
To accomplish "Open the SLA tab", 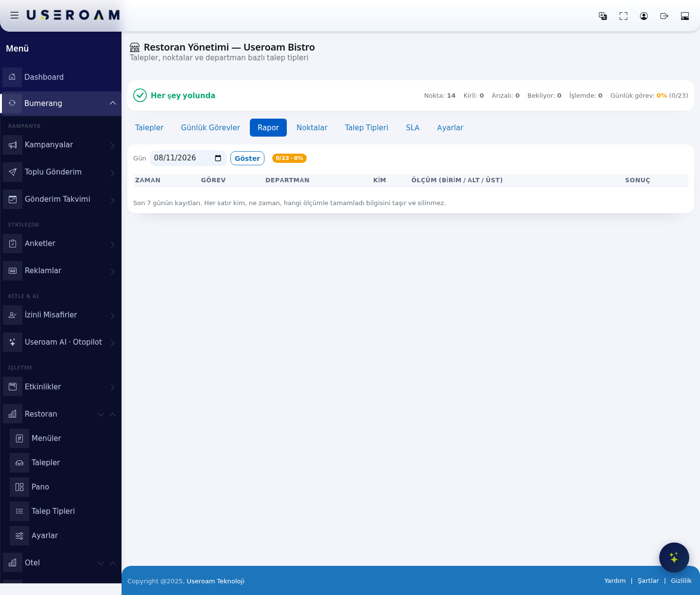I will 413,127.
